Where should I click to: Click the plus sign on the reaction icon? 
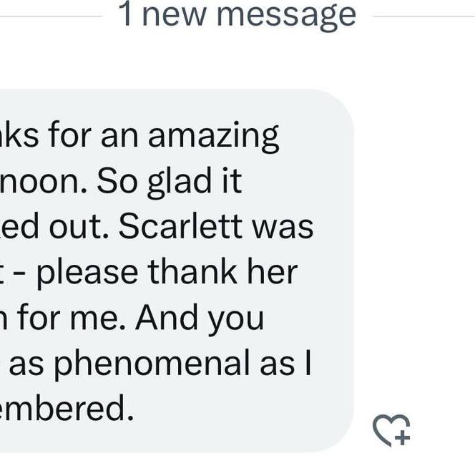[403, 437]
